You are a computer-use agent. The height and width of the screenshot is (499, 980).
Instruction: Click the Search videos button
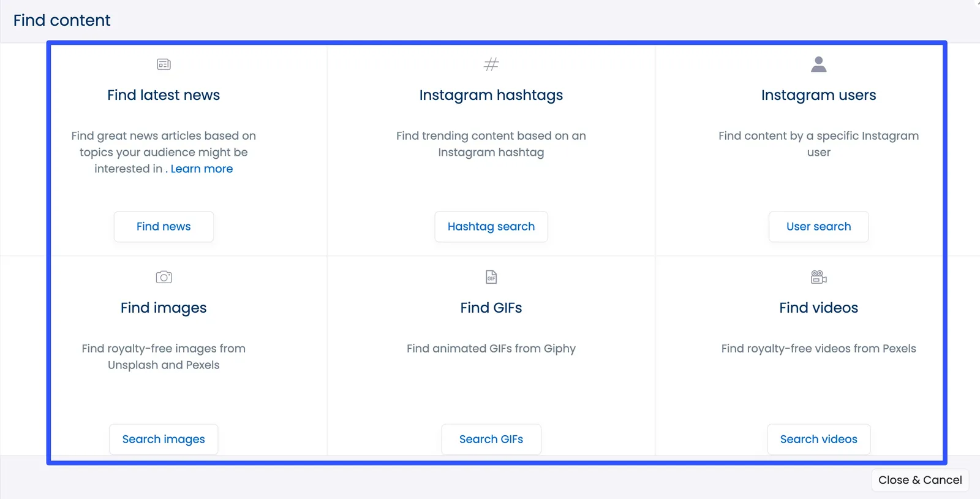click(818, 439)
